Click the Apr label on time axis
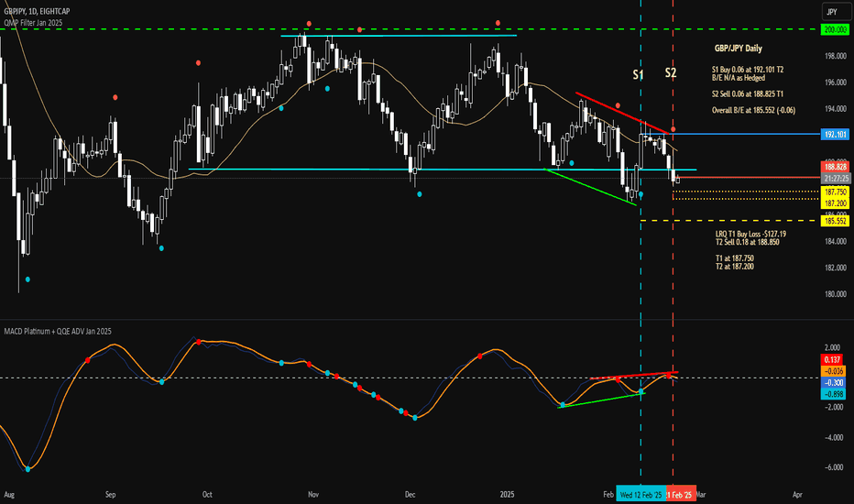The image size is (854, 504). point(797,495)
